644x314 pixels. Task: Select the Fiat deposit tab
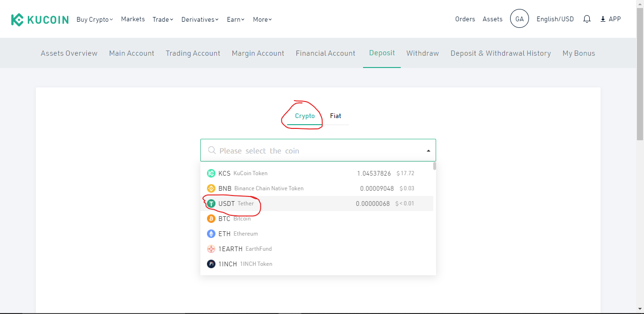click(335, 116)
